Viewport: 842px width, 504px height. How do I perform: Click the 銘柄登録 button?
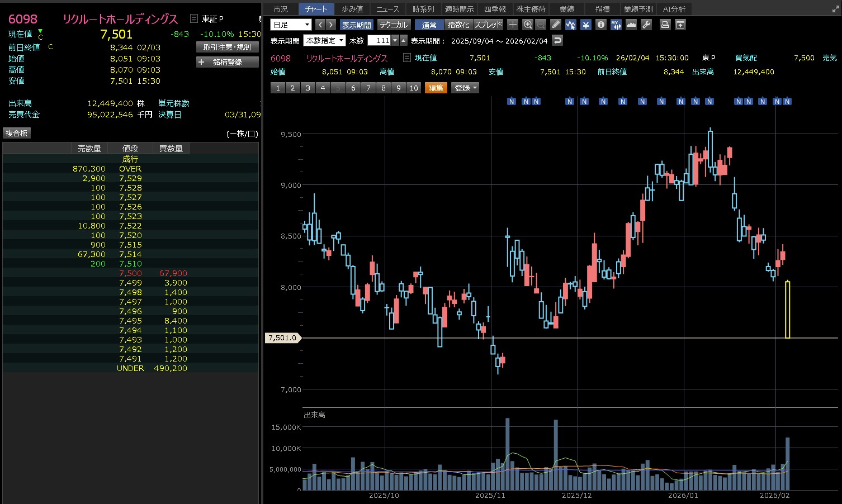227,62
